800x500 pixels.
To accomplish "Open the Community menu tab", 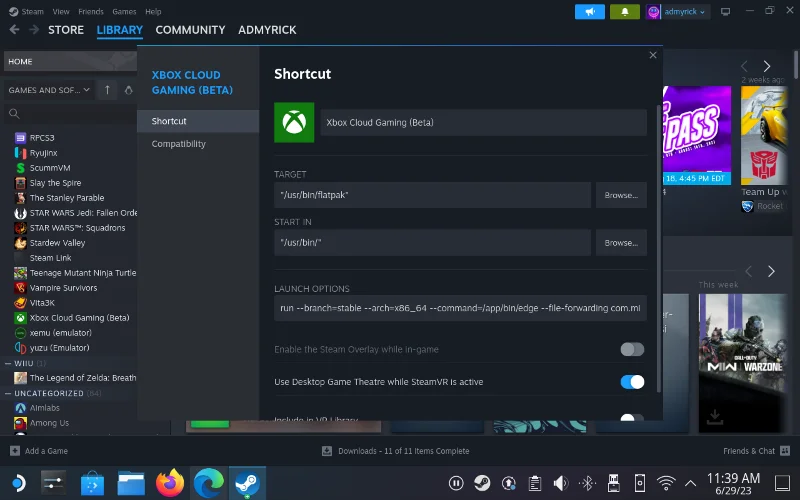I will click(x=190, y=30).
